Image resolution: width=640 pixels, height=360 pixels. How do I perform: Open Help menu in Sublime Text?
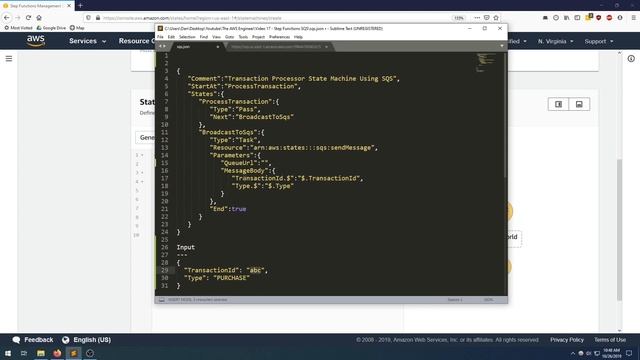point(298,37)
